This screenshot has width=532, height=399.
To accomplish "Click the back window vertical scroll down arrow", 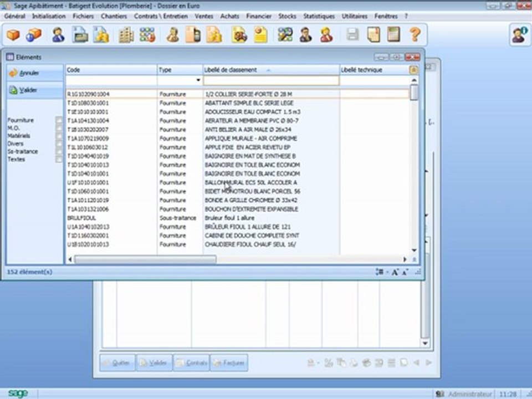I will (425, 343).
